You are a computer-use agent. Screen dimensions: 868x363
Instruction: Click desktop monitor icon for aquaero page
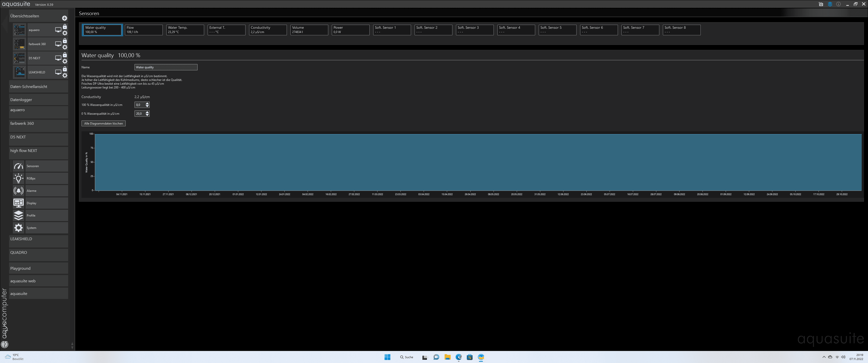point(58,30)
